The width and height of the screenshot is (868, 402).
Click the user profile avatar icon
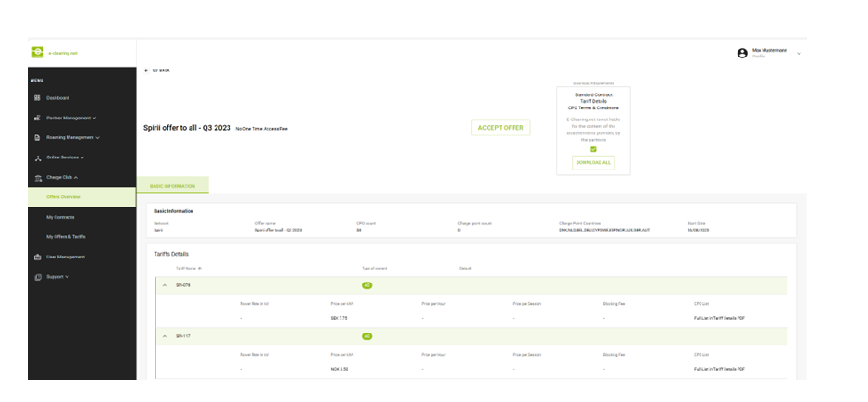pos(742,53)
